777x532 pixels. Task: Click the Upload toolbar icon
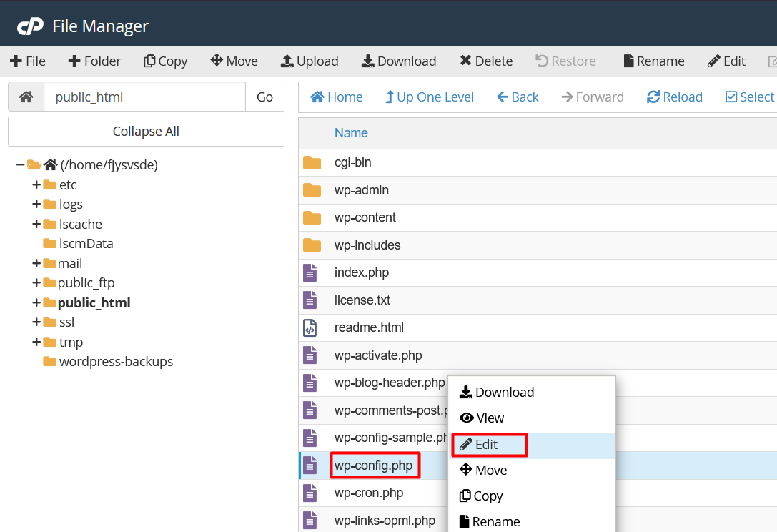[287, 61]
